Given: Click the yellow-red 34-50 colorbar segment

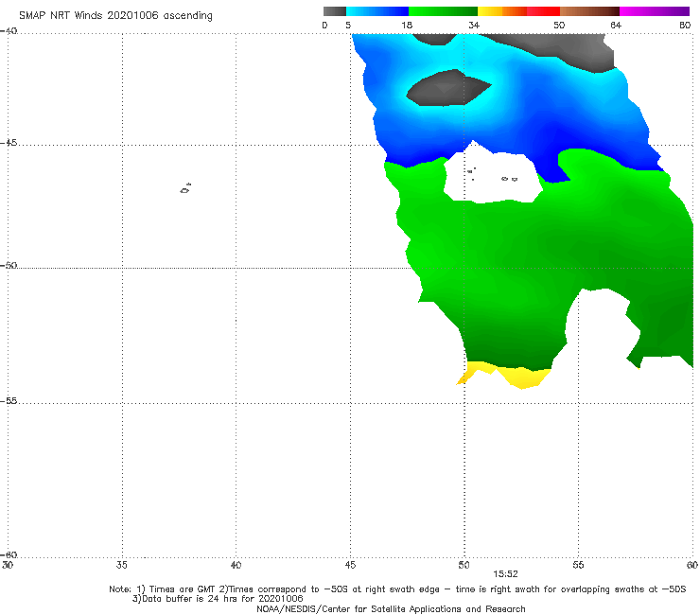Looking at the screenshot, I should click(518, 11).
